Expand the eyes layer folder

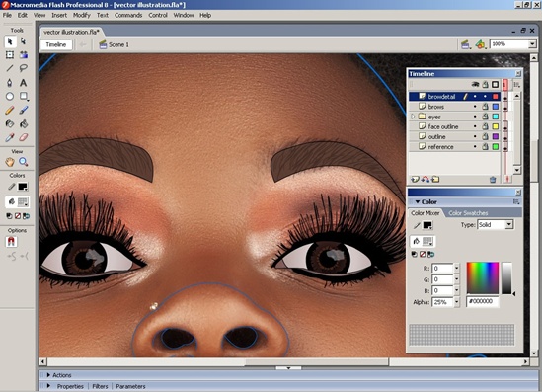413,117
